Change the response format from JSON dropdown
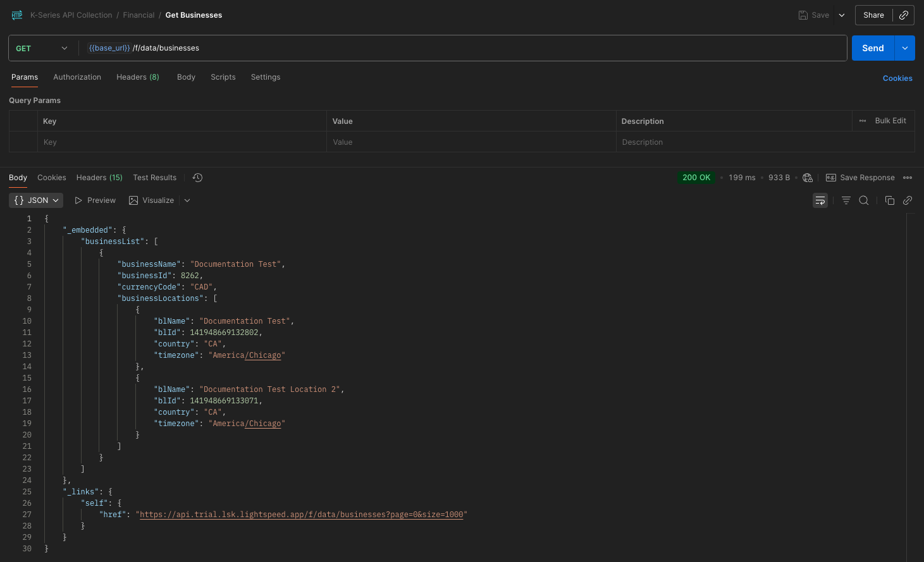 point(35,200)
